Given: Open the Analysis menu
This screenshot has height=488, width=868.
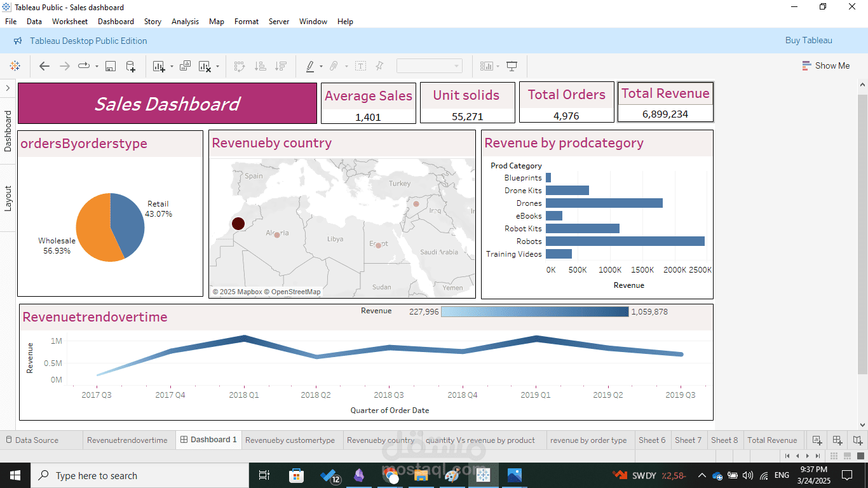Looking at the screenshot, I should 185,21.
